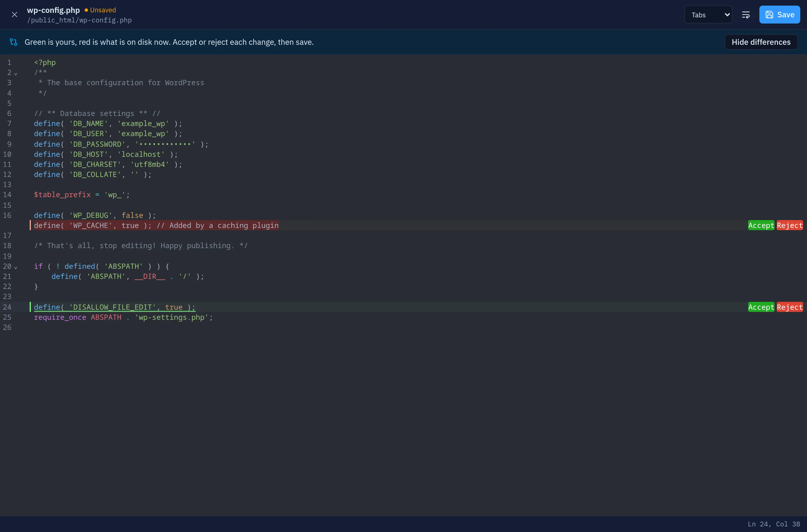Click the DB_NAME define line

[108, 123]
